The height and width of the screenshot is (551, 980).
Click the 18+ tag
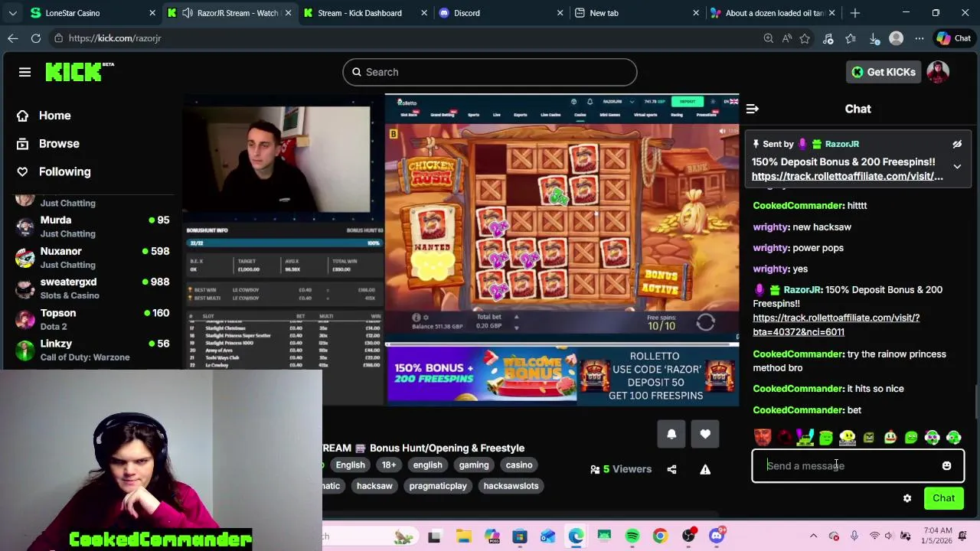pyautogui.click(x=389, y=465)
